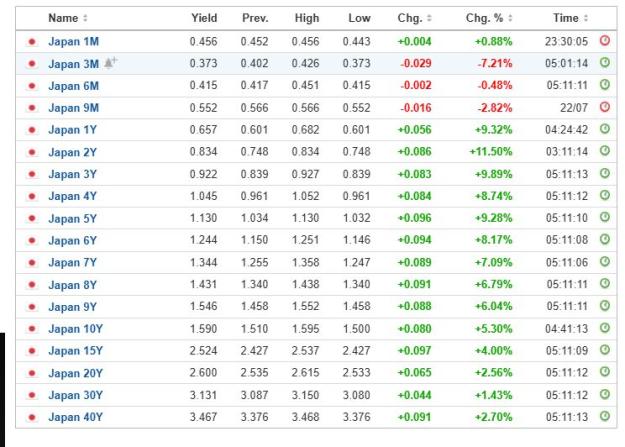Click the green clock icon for Japan 5Y
This screenshot has height=447, width=625.
pyautogui.click(x=605, y=217)
